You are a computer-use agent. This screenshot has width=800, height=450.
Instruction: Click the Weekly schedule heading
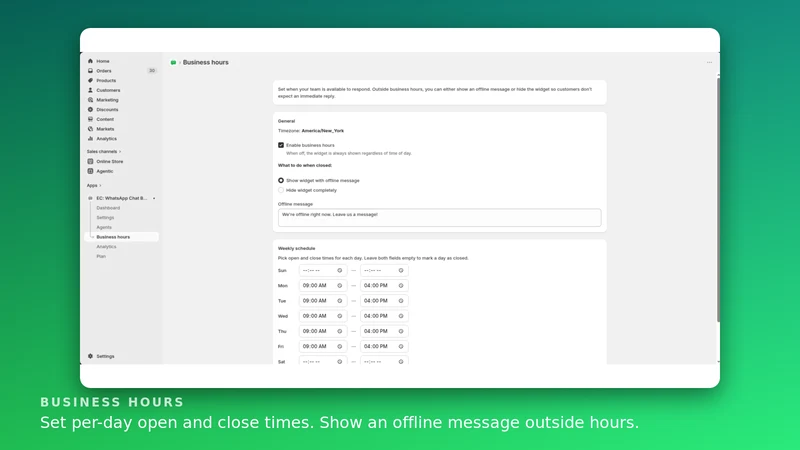[296, 248]
